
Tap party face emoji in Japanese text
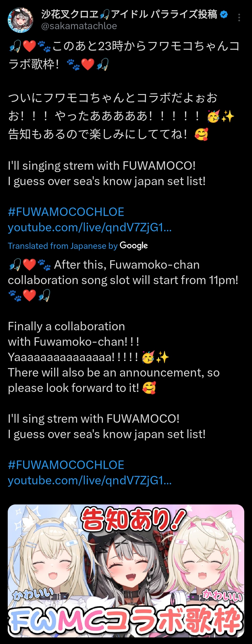214,116
